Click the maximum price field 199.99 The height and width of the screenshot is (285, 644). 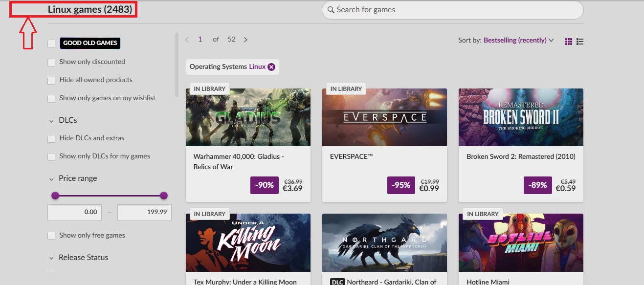point(144,212)
